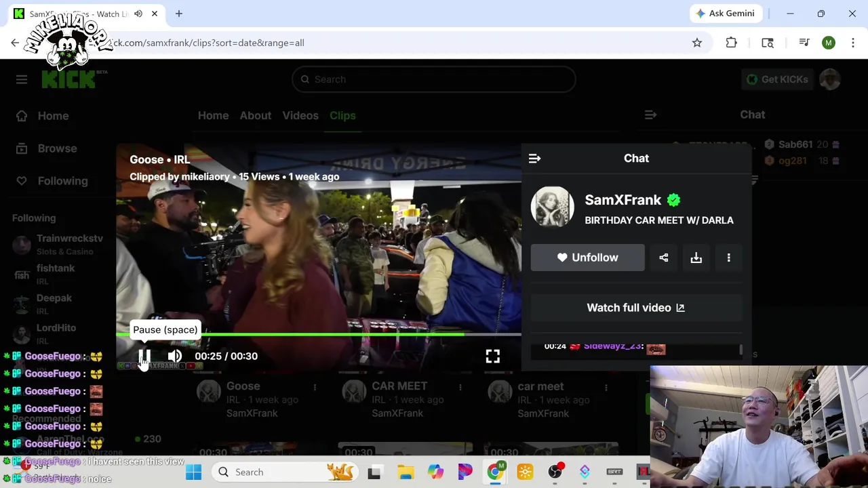Open Trainwreckstv in the Following list
The width and height of the screenshot is (868, 488).
pyautogui.click(x=58, y=245)
